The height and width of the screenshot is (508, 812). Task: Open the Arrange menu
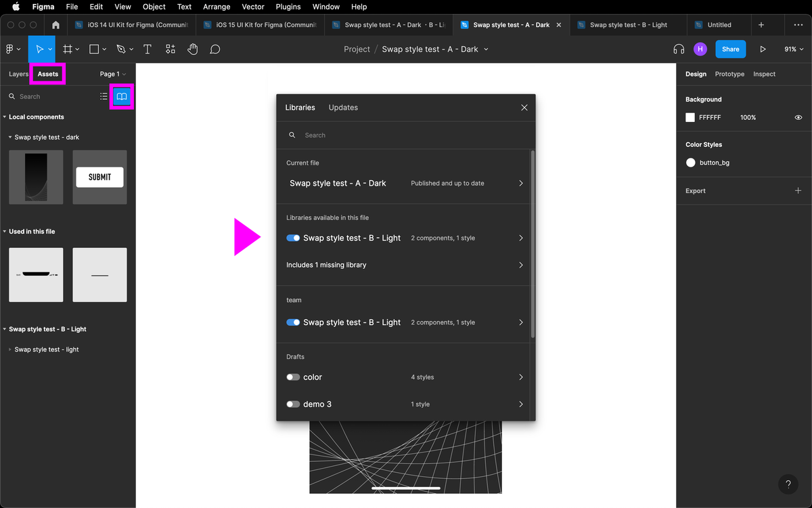pos(217,7)
